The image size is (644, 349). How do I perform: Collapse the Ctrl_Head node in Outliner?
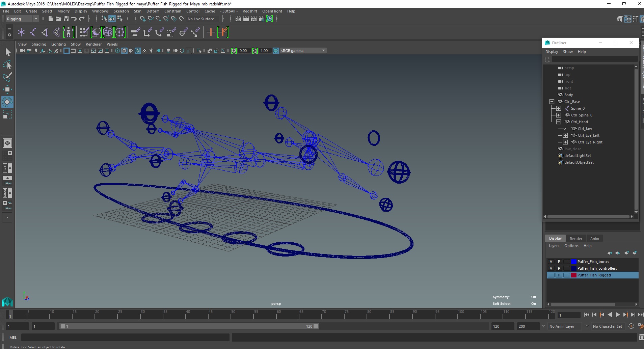coord(559,122)
